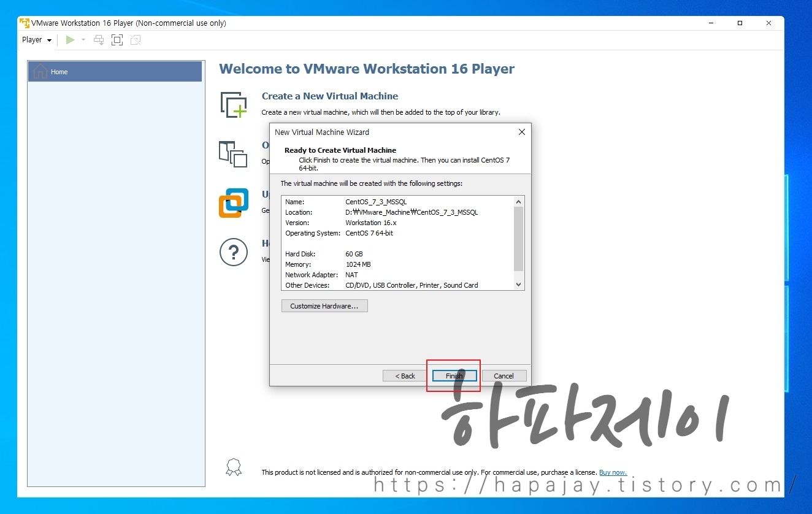Click the Operating System value CentOS 7 64-bit

coord(369,233)
